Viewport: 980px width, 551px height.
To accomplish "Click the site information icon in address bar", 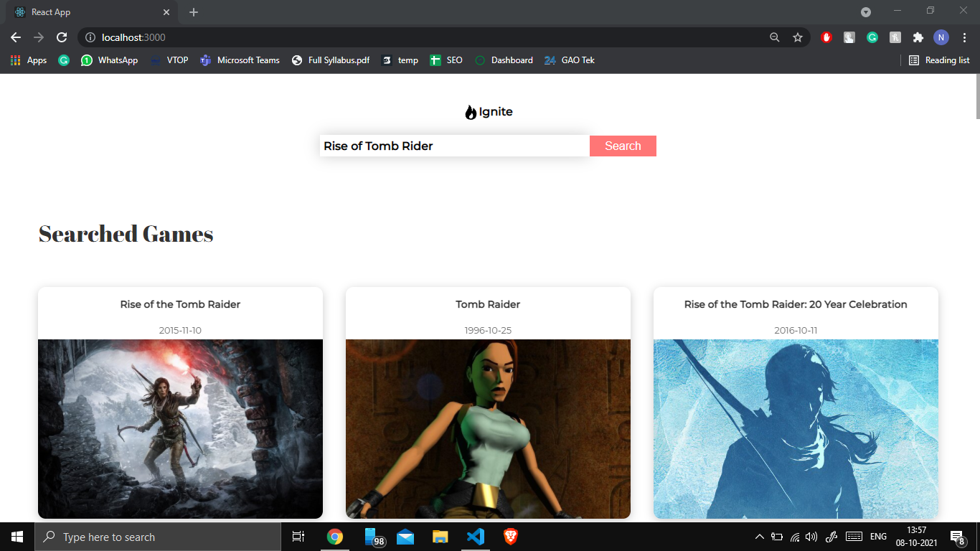I will coord(90,37).
